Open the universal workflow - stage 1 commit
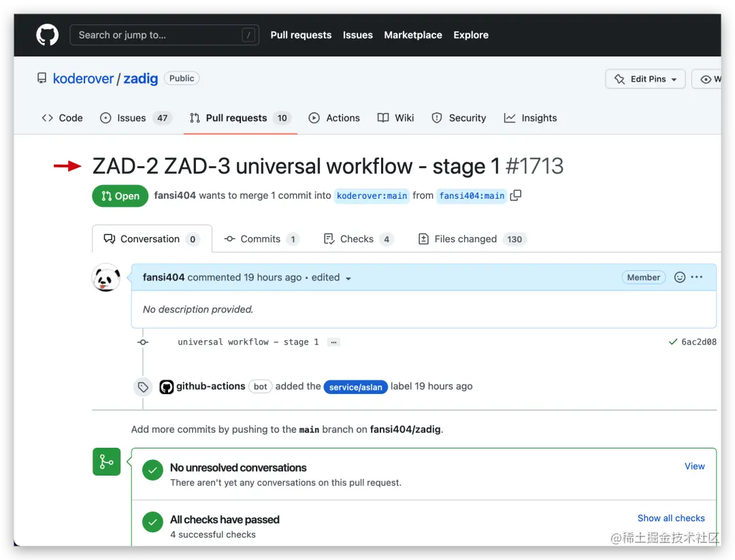Viewport: 735px width, 560px height. pos(248,342)
